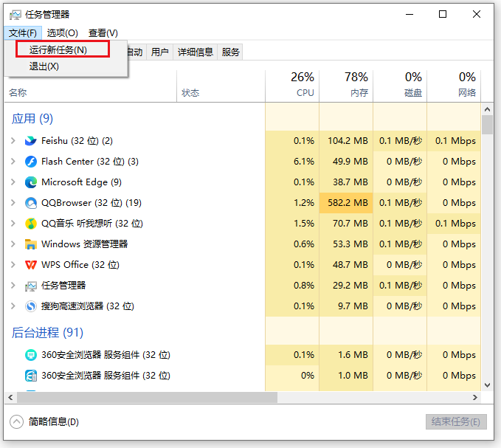501x448 pixels.
Task: Click the 104.2 MB memory cell
Action: 346,140
